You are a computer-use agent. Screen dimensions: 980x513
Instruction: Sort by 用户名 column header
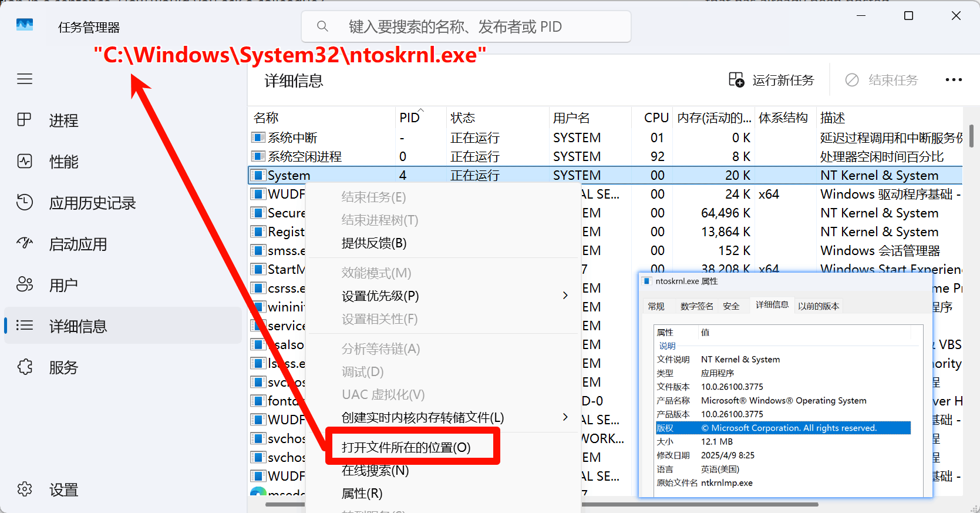click(590, 118)
